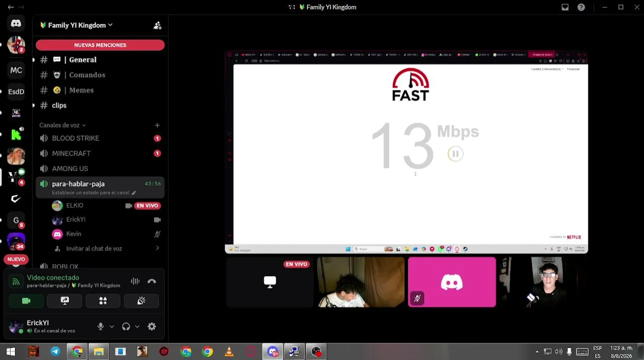Open the Comandos text channel
644x360 pixels.
pos(100,75)
